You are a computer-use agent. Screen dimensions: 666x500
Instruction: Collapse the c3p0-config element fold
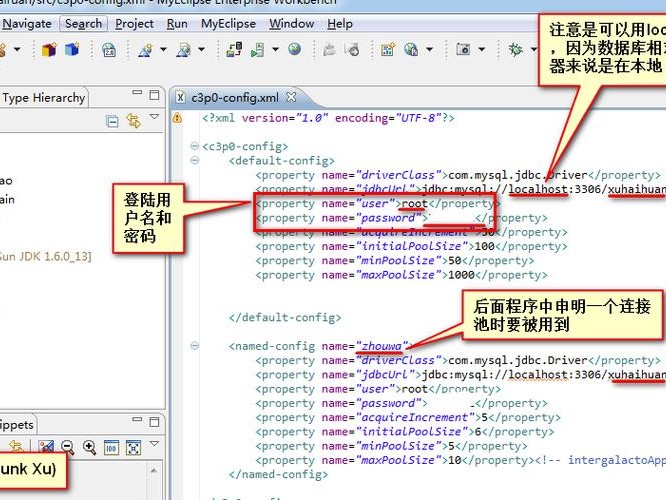click(195, 146)
